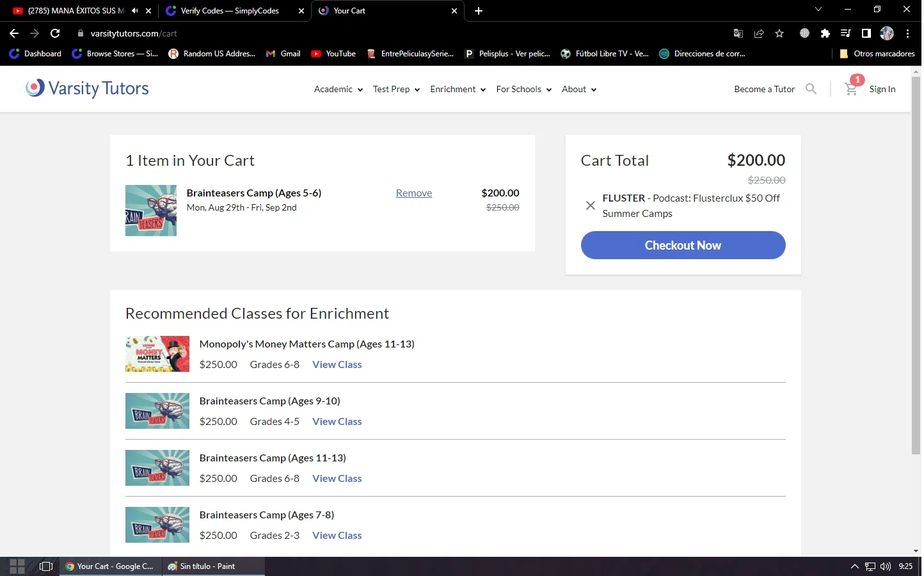The width and height of the screenshot is (924, 576).
Task: Mute the YouTube tab audio icon
Action: (x=134, y=11)
